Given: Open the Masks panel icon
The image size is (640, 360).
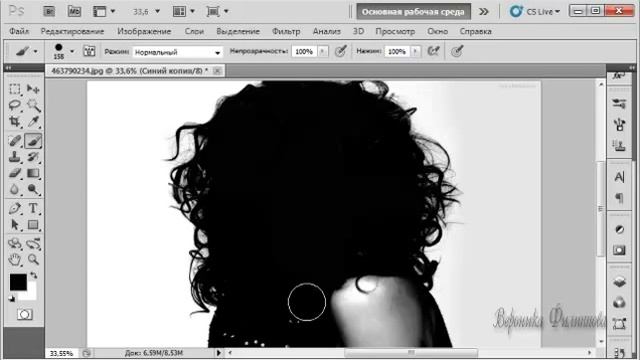Looking at the screenshot, I should click(x=619, y=250).
